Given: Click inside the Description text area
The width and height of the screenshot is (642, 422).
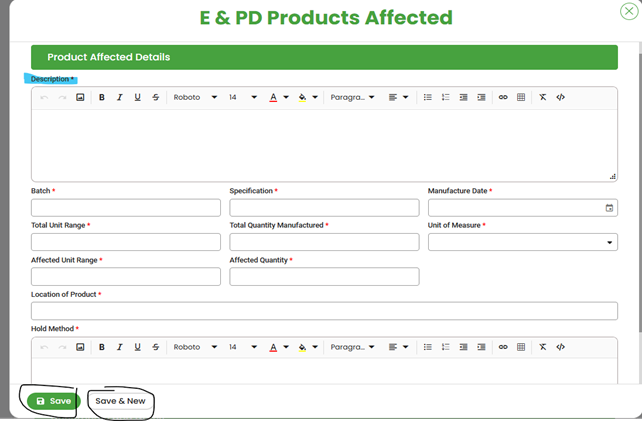Looking at the screenshot, I should (324, 145).
